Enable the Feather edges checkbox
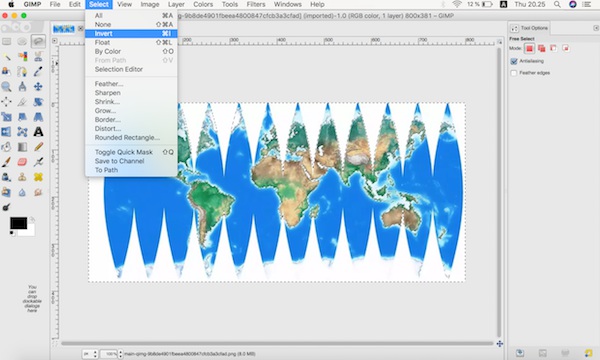Screen dimensions: 600x360 click(x=514, y=73)
